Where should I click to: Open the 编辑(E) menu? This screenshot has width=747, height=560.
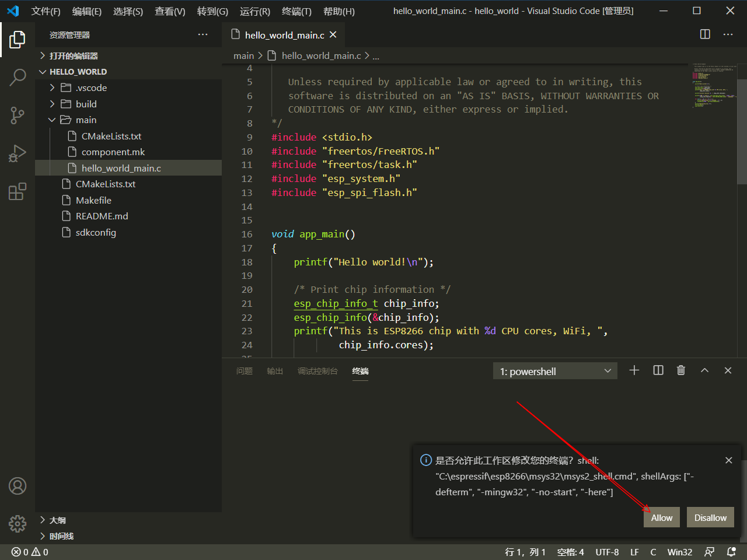pyautogui.click(x=86, y=11)
